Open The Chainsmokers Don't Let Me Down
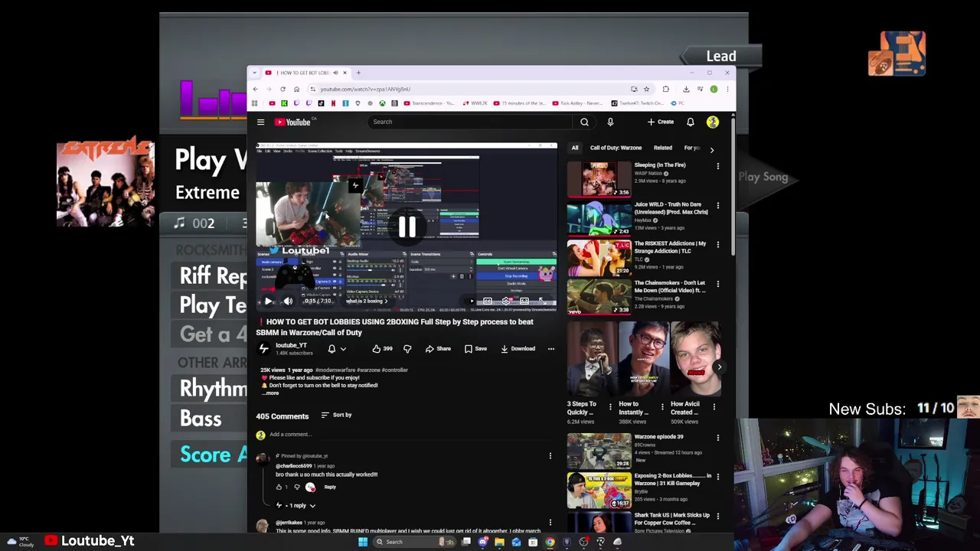This screenshot has width=980, height=551. point(599,297)
